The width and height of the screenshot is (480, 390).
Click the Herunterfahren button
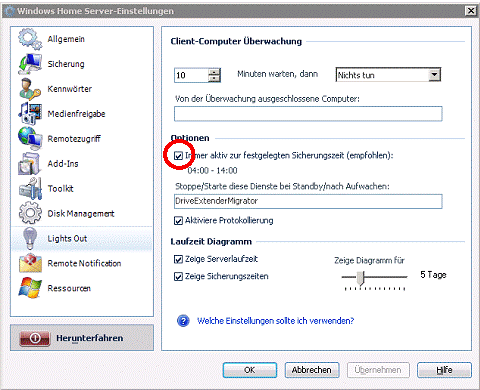click(82, 338)
